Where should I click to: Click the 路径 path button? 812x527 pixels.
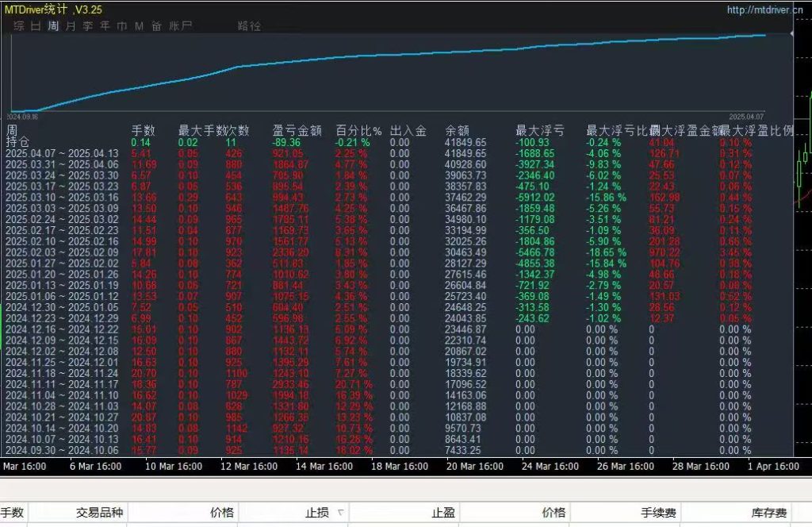(249, 26)
